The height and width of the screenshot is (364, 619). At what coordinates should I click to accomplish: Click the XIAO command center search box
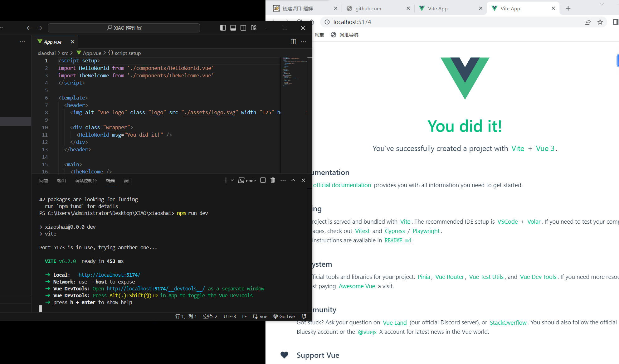[124, 28]
